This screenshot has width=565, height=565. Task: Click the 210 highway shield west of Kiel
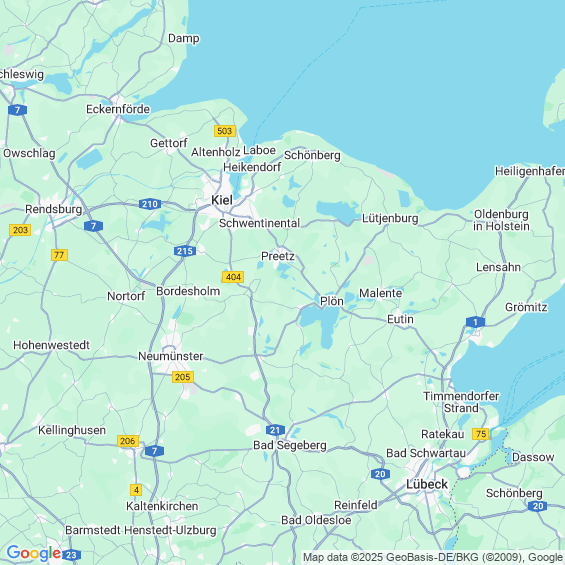(x=150, y=204)
